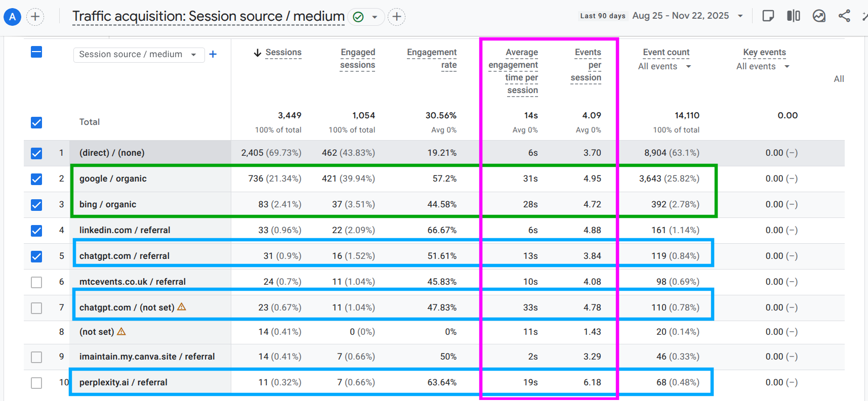
Task: Click the plus icon next to avatar A
Action: tap(35, 17)
